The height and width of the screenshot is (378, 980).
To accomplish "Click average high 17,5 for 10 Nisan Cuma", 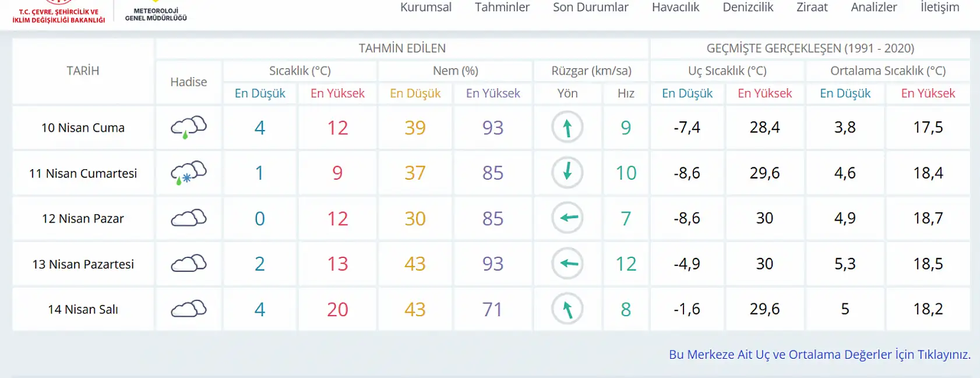I will (928, 128).
